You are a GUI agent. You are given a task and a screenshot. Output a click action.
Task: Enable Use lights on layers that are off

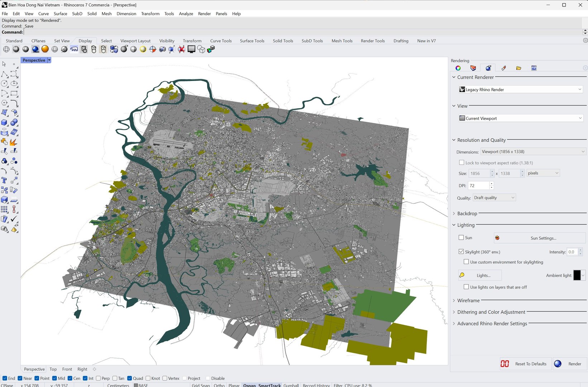(x=466, y=287)
